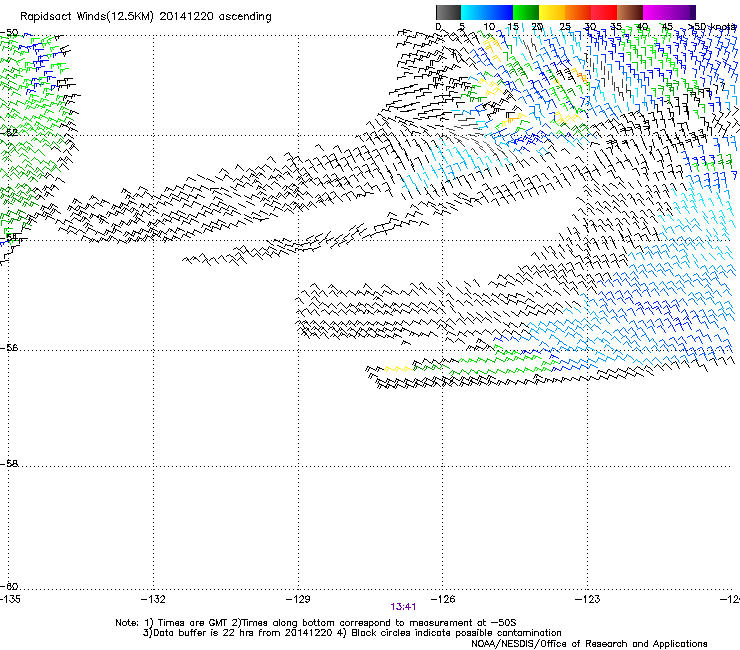Click the -60 latitude label

[9, 586]
